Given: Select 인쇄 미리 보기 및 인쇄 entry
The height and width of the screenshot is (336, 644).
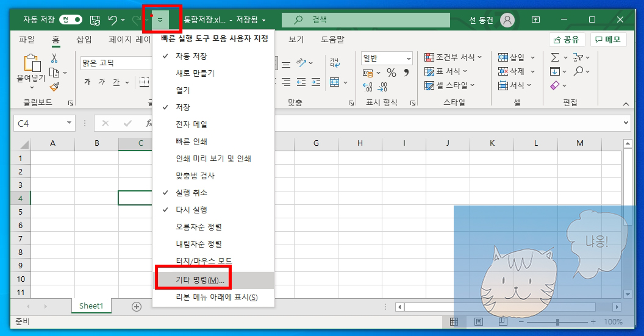Looking at the screenshot, I should click(213, 158).
